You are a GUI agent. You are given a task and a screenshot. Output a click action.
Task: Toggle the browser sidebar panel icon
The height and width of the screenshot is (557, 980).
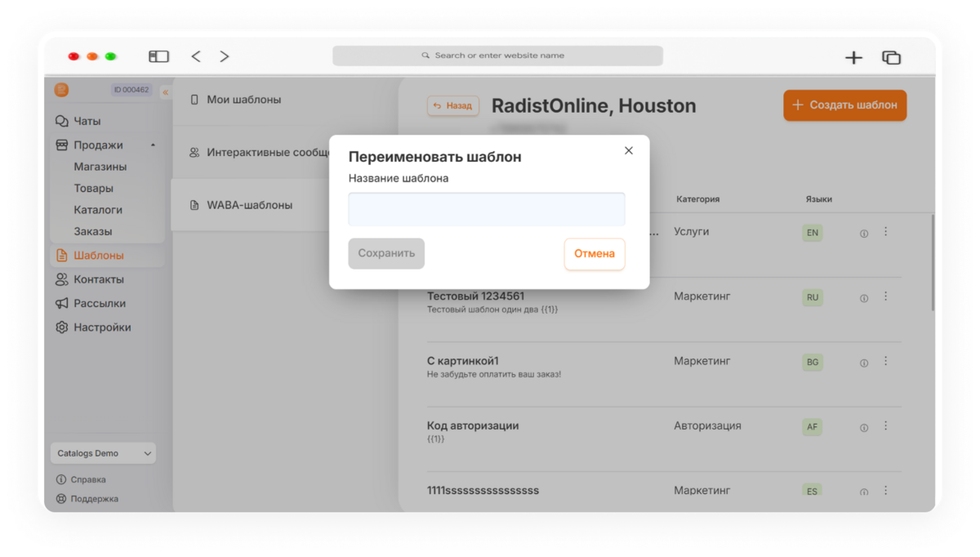pos(158,56)
